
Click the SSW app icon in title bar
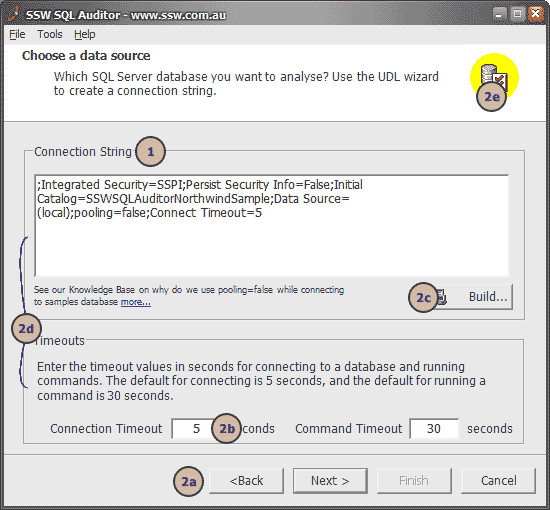(13, 14)
